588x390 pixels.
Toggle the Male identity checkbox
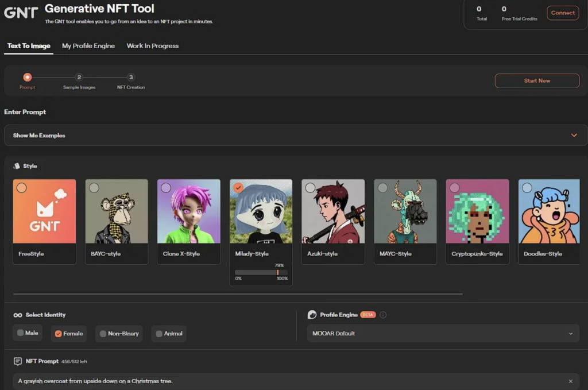tap(21, 333)
